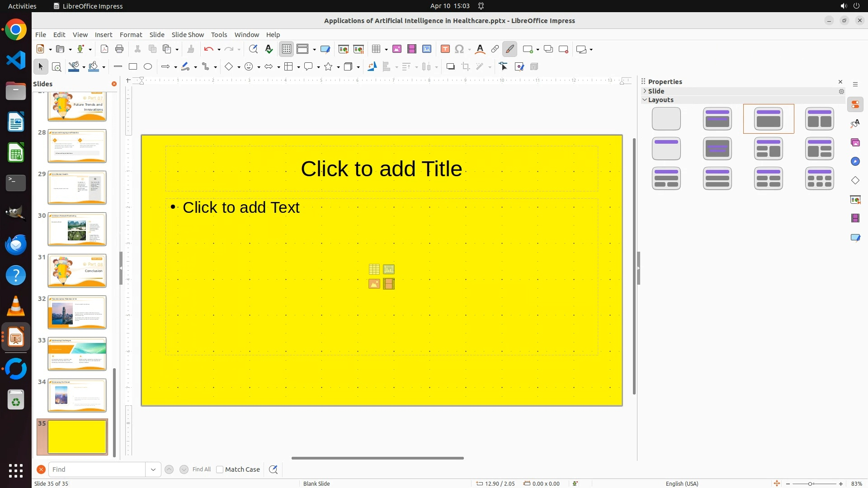Click the zoom slider in status bar
Viewport: 868px width, 488px height.
point(810,484)
